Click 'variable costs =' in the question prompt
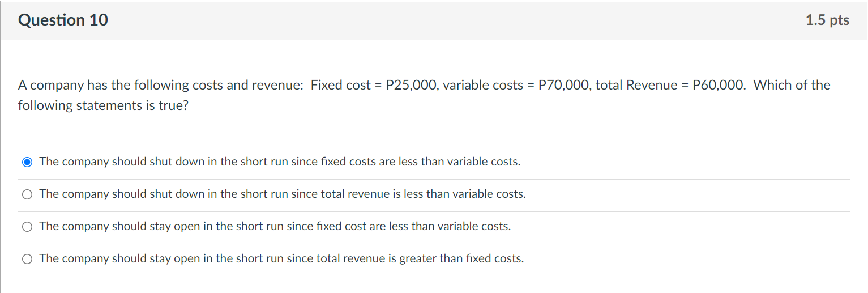Viewport: 868px width, 293px height. (x=488, y=85)
